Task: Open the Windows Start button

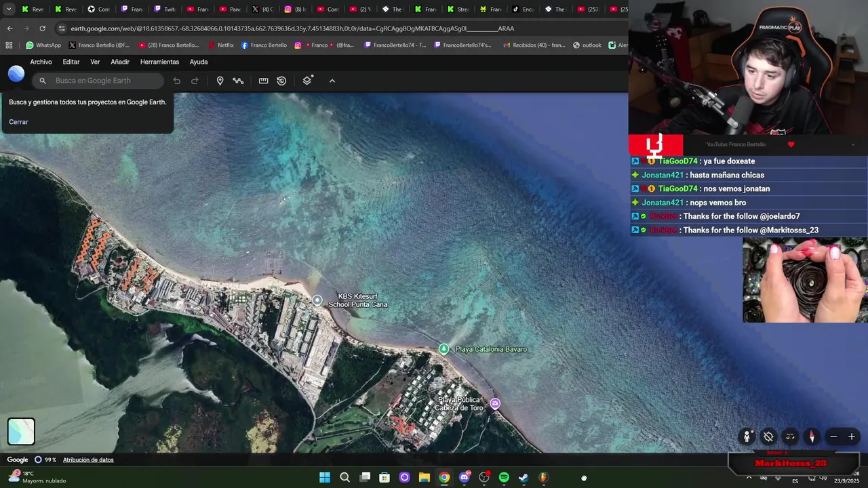Action: point(325,477)
